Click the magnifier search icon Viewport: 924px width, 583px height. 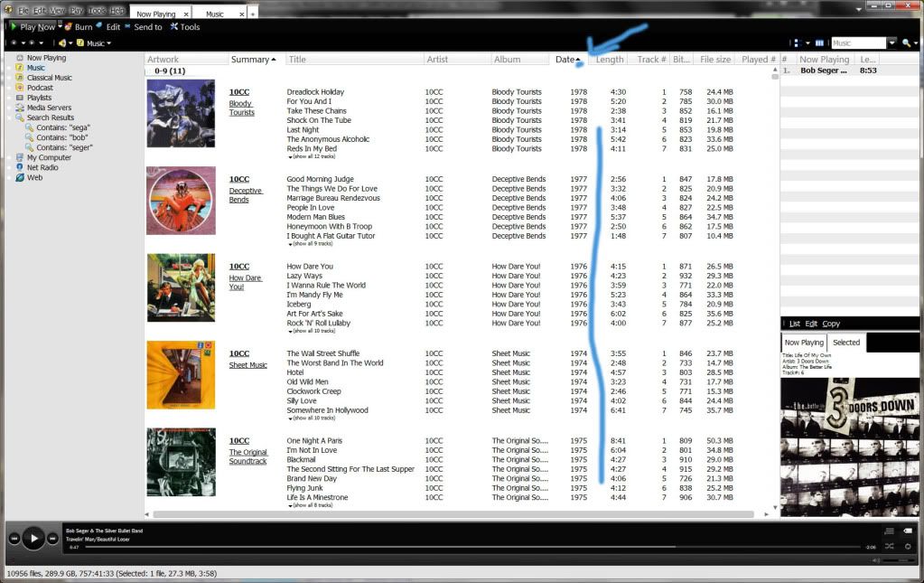904,42
